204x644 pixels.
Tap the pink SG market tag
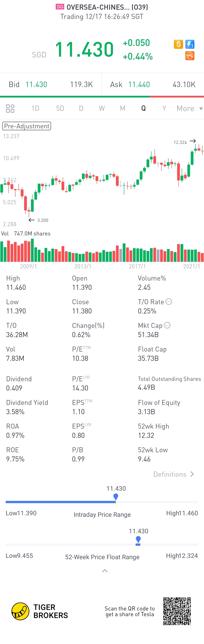pos(60,7)
